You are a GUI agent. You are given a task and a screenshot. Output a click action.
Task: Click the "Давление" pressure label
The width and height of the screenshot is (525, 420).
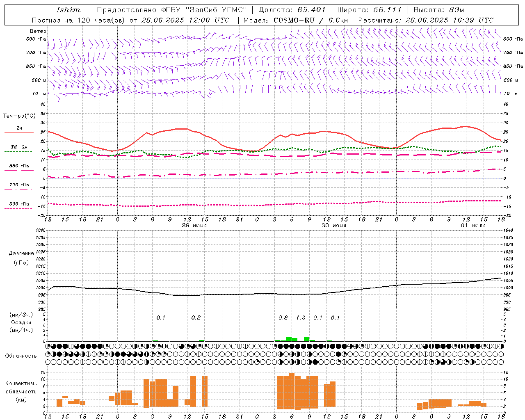pos(21,253)
